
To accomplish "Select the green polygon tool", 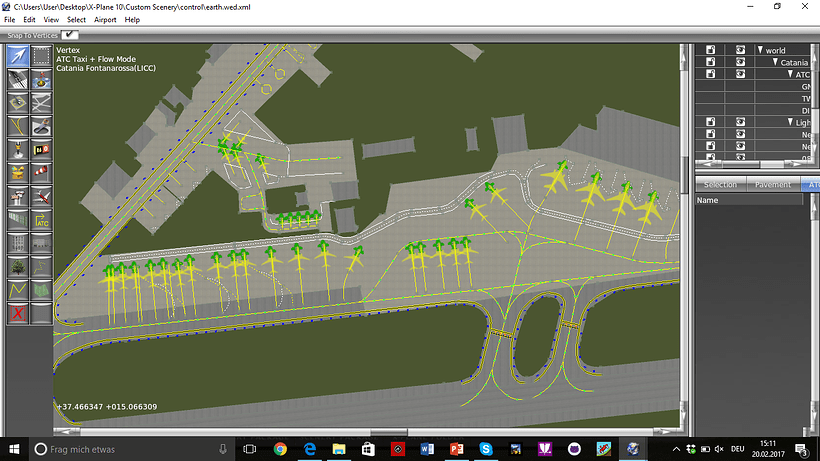I will click(41, 291).
